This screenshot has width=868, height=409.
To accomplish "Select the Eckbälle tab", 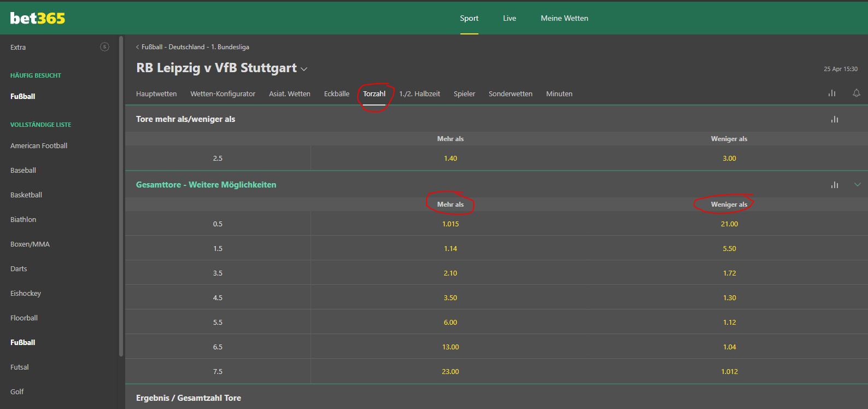I will coord(337,94).
